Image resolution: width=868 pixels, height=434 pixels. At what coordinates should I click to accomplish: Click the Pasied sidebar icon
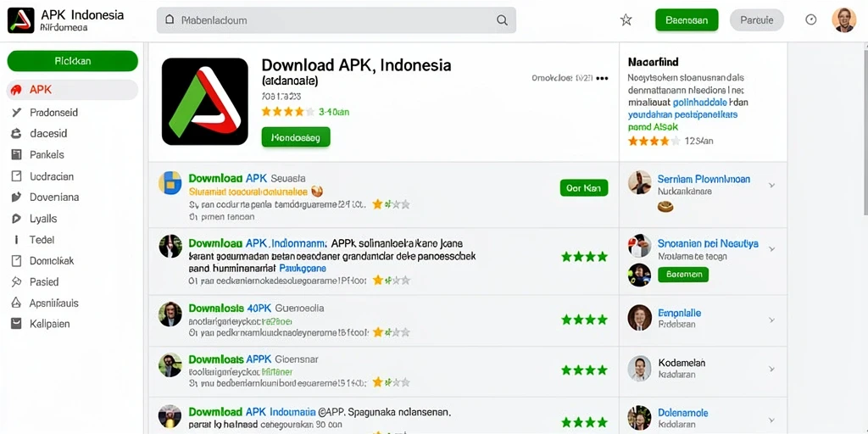[x=17, y=281]
